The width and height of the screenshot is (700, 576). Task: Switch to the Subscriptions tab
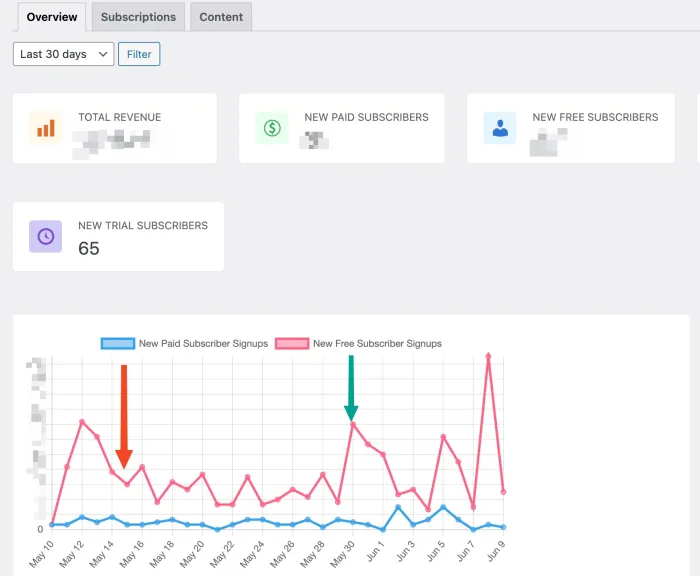[138, 17]
